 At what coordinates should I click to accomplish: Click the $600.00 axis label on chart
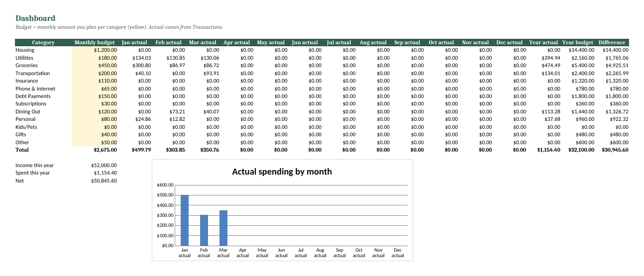click(x=165, y=185)
